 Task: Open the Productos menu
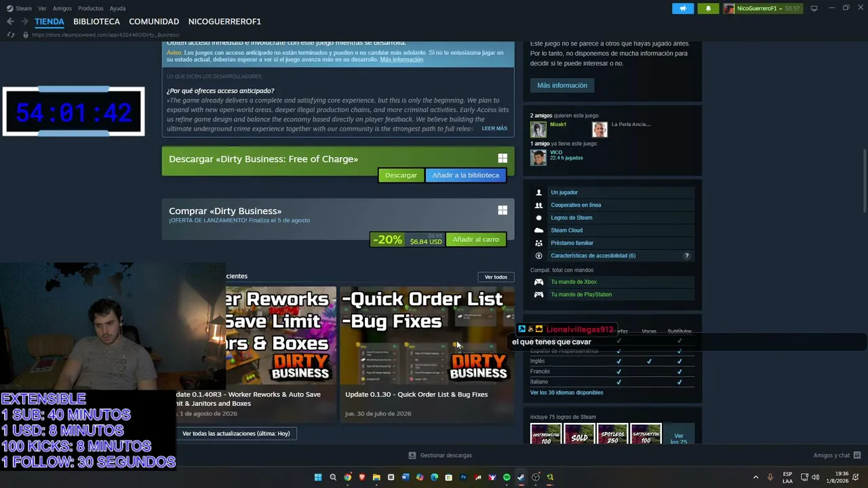tap(90, 8)
